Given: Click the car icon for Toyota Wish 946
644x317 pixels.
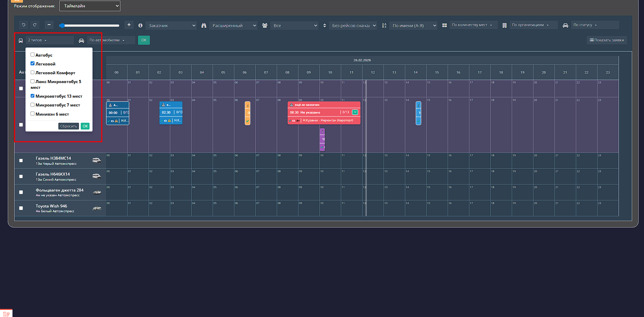Looking at the screenshot, I should pyautogui.click(x=97, y=208).
